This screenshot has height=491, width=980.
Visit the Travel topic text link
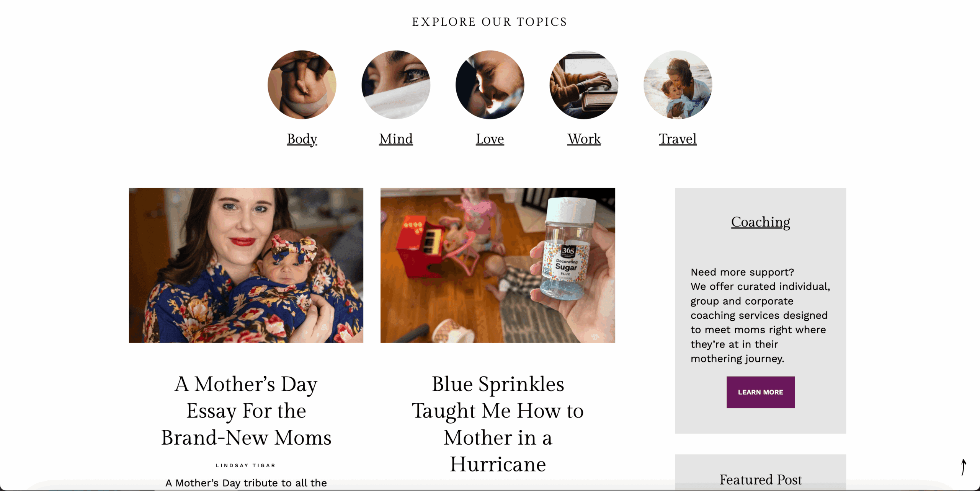(x=678, y=139)
